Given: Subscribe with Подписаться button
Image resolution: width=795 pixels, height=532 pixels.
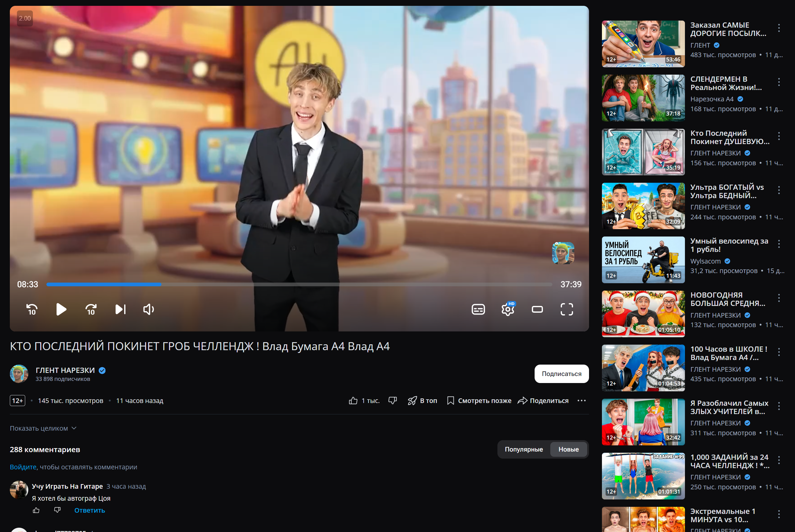Looking at the screenshot, I should tap(561, 374).
